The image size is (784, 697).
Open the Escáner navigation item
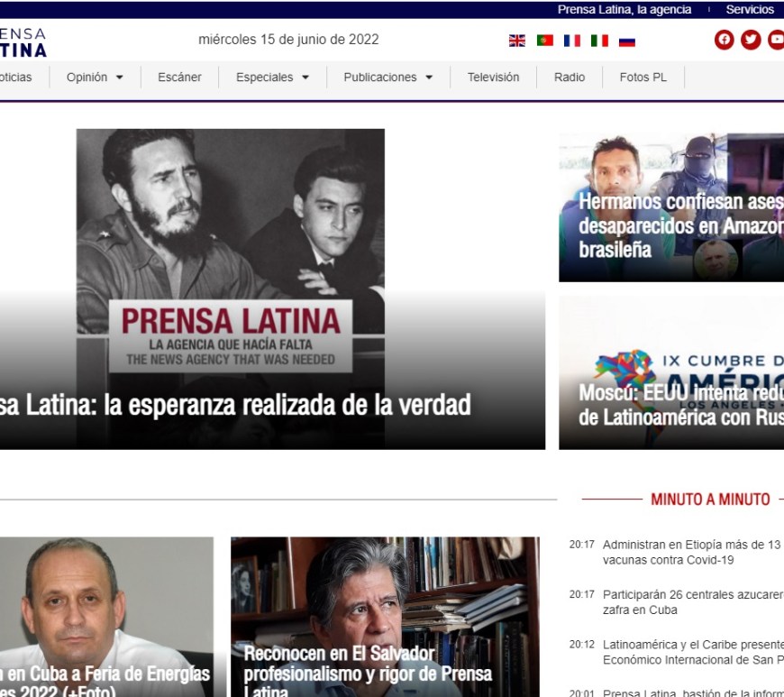pos(179,78)
